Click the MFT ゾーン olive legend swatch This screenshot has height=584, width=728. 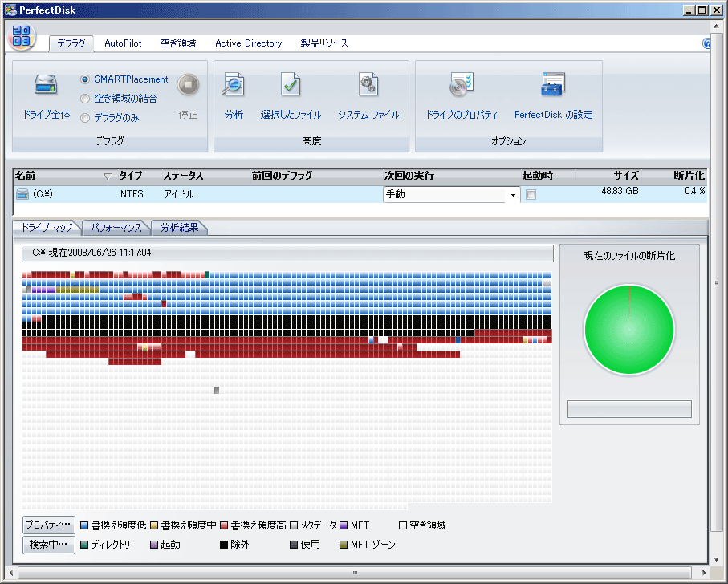pos(344,545)
